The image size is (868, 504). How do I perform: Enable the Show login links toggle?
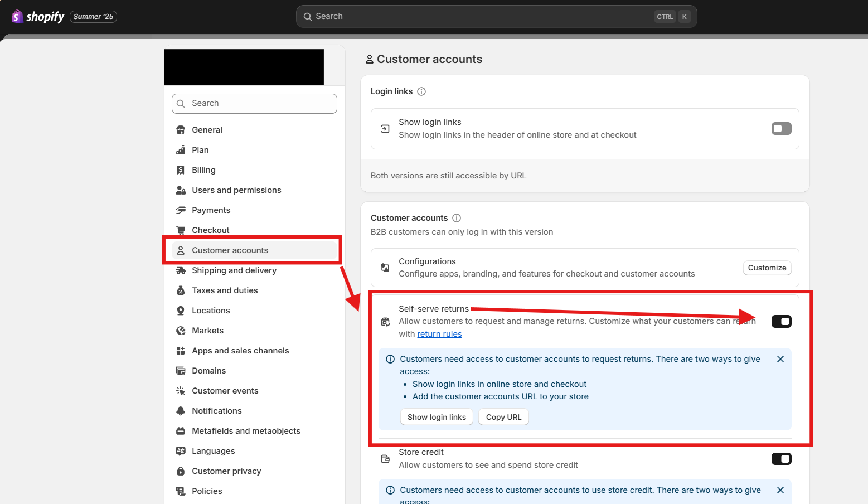(x=781, y=129)
